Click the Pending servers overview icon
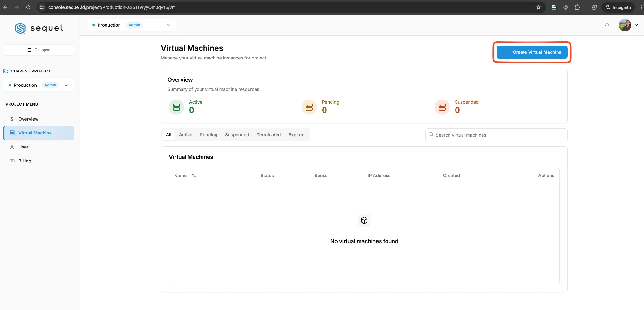The width and height of the screenshot is (644, 310). (x=309, y=107)
